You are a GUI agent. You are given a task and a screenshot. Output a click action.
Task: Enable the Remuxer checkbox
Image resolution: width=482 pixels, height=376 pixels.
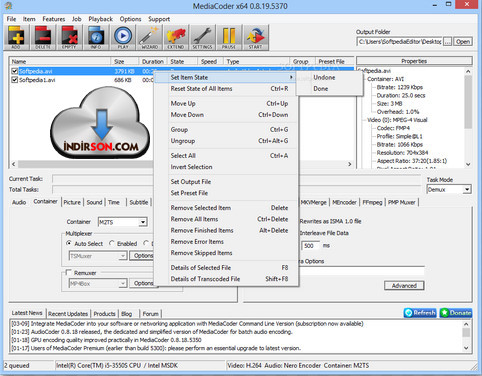[68, 273]
